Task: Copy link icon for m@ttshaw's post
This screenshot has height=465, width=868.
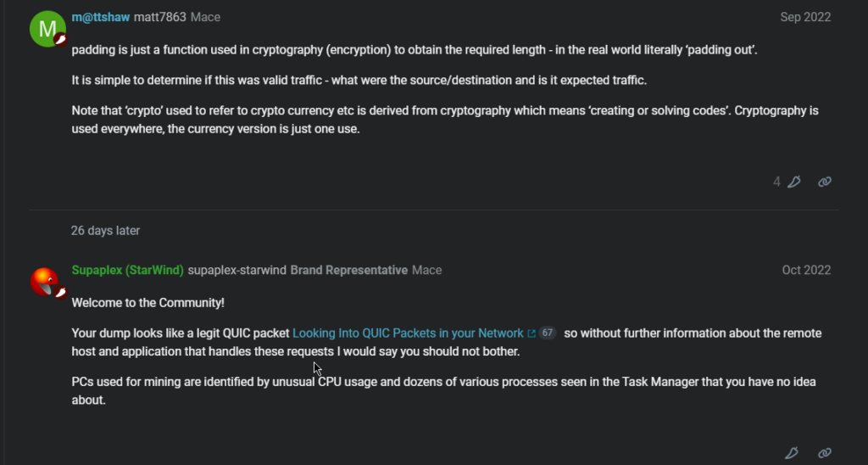Action: click(824, 182)
